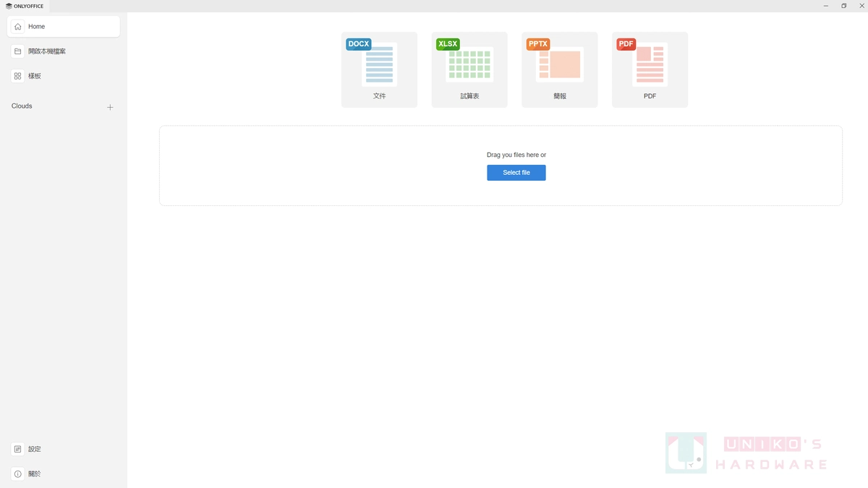Screen dimensions: 868x488
Task: Create a new PPTX 簡報
Action: [x=560, y=69]
